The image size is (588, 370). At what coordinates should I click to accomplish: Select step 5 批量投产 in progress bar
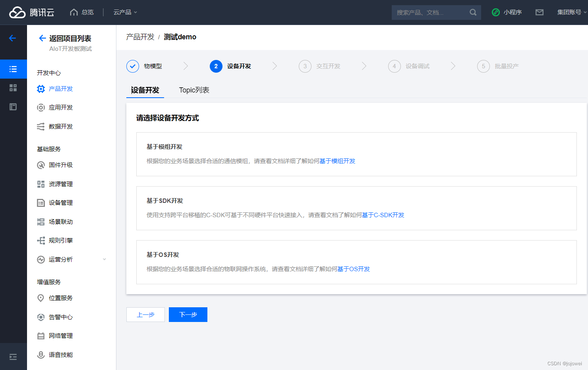point(498,66)
